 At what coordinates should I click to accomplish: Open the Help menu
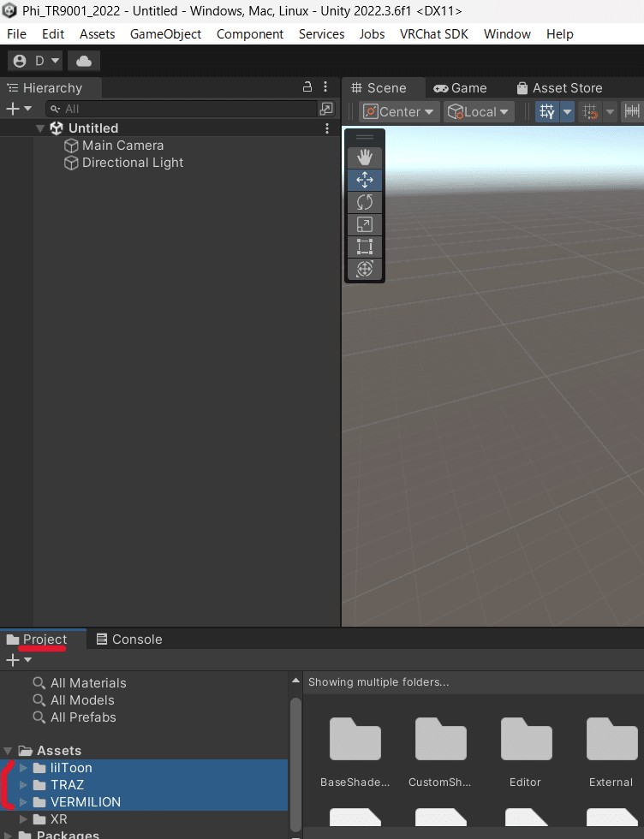click(560, 33)
